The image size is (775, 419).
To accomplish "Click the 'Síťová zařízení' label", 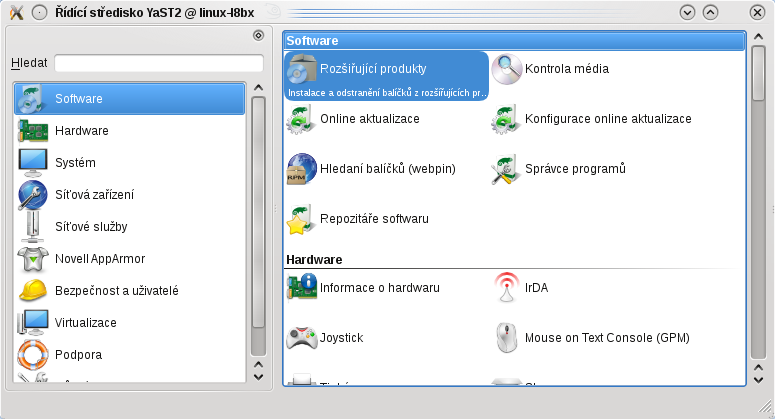I will (x=94, y=195).
